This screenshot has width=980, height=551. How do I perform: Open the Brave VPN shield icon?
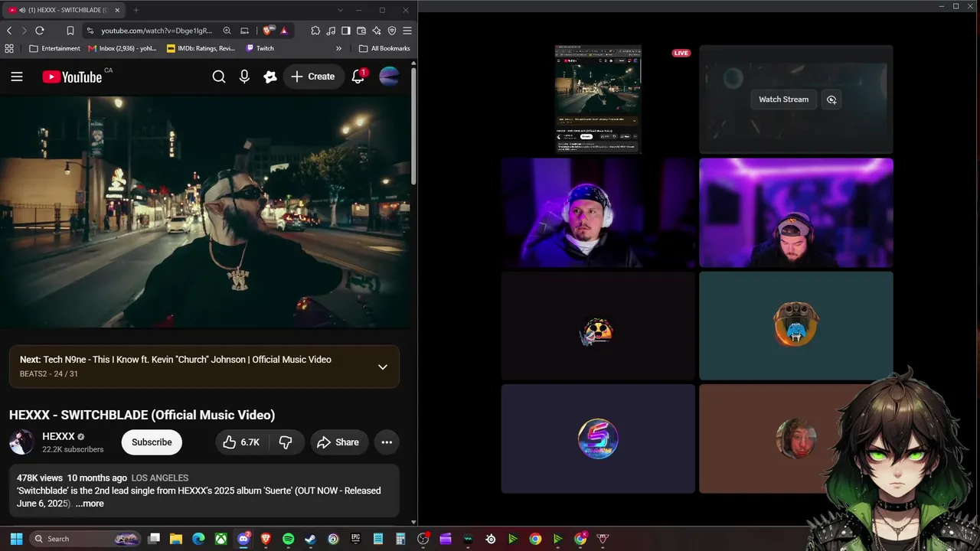(392, 31)
